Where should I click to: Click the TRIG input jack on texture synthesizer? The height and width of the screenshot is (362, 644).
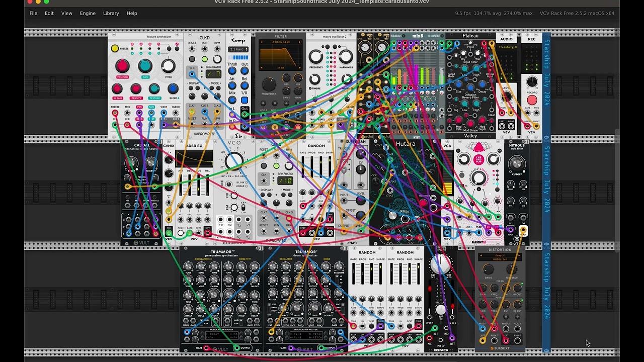tap(127, 113)
